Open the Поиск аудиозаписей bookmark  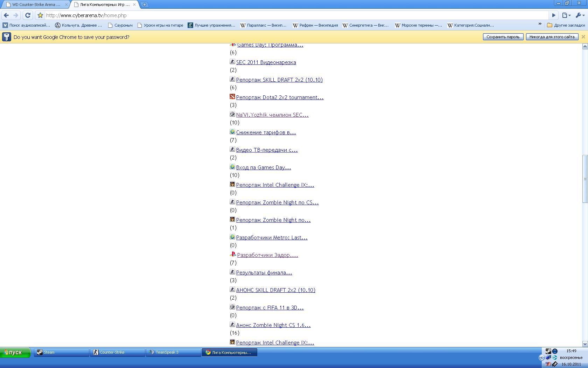coord(27,25)
